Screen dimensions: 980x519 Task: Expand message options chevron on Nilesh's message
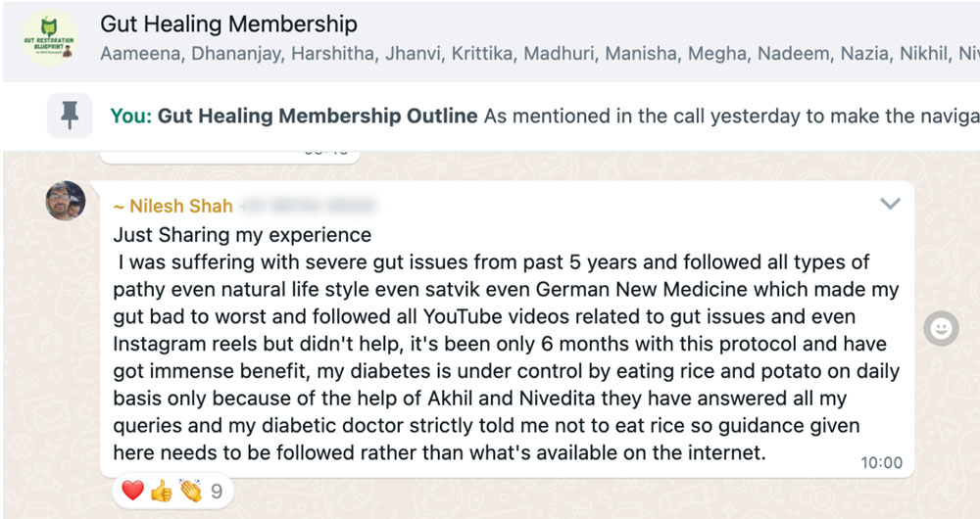pos(890,204)
